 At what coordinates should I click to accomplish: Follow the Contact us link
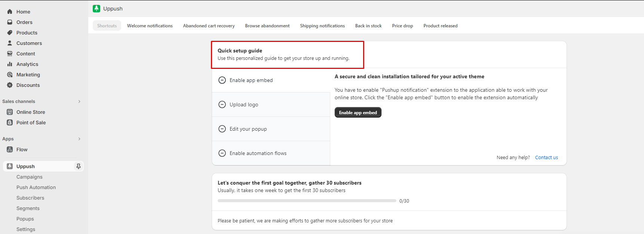546,158
